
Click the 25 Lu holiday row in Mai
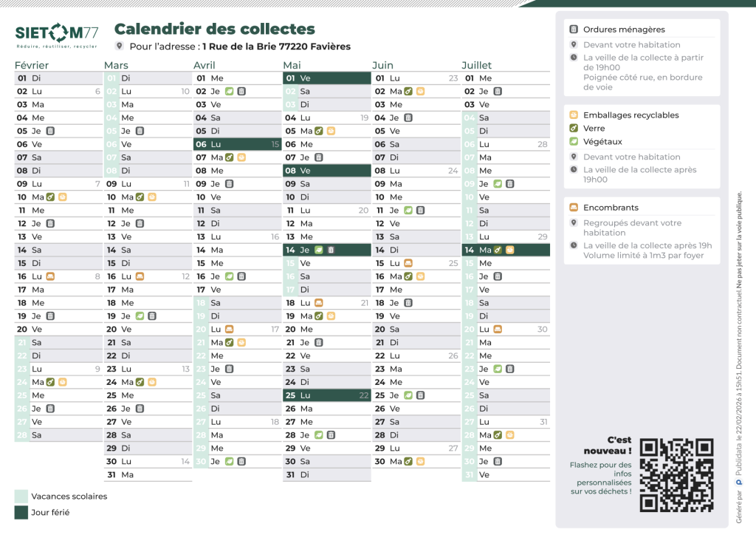326,395
